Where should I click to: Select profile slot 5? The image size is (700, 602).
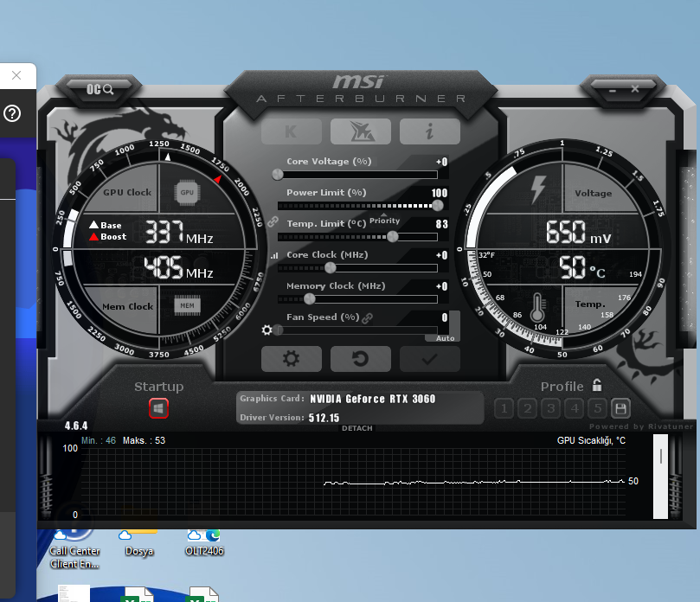pos(597,408)
